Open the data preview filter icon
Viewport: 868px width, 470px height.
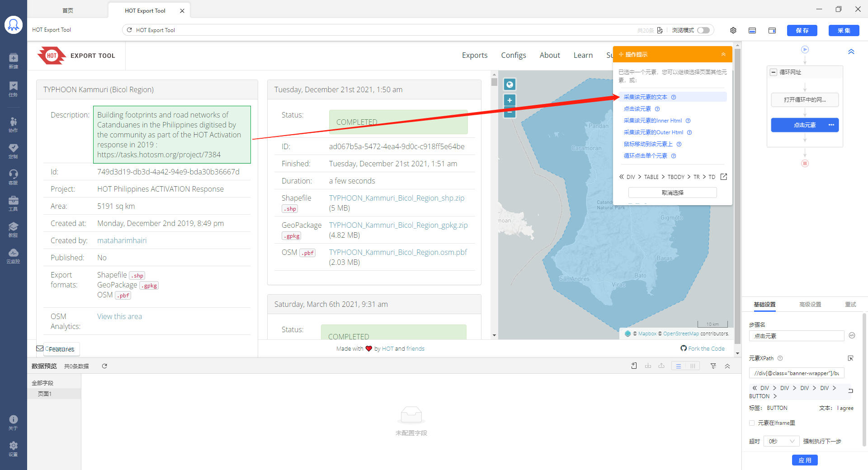click(713, 366)
